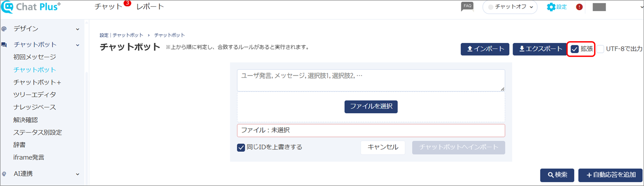Toggle the 同じIDを上書きする checkbox
Screen dimensions: 644x186
pyautogui.click(x=241, y=148)
